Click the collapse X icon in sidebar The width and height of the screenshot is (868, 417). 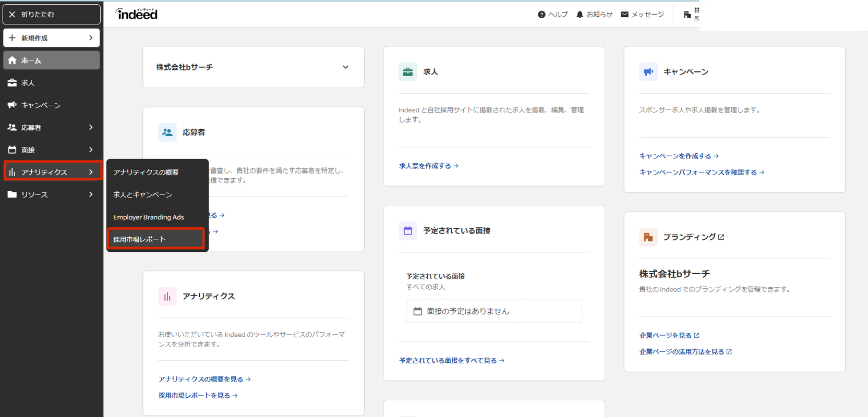[12, 15]
